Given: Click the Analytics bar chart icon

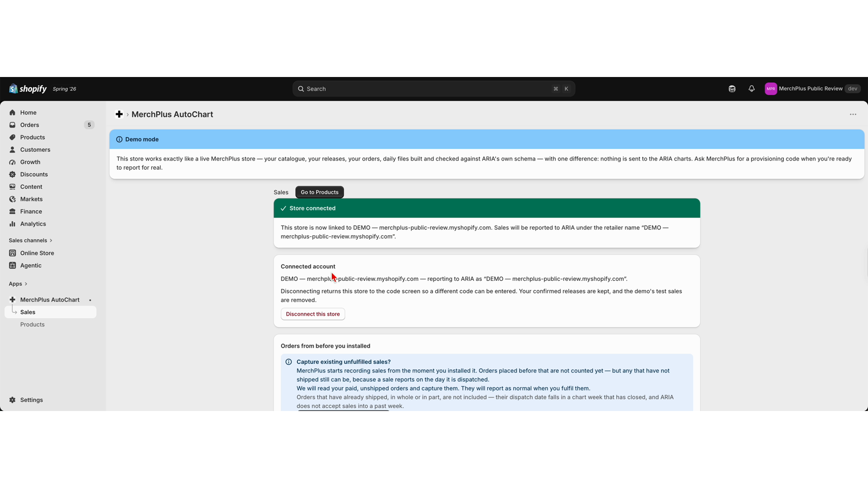Looking at the screenshot, I should tap(12, 224).
